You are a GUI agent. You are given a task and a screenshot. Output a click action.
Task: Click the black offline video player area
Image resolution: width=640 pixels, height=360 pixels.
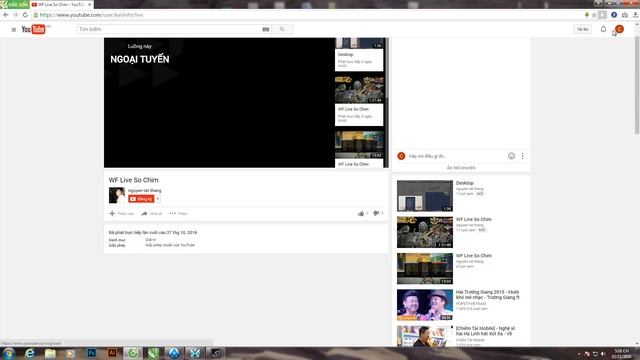(219, 102)
